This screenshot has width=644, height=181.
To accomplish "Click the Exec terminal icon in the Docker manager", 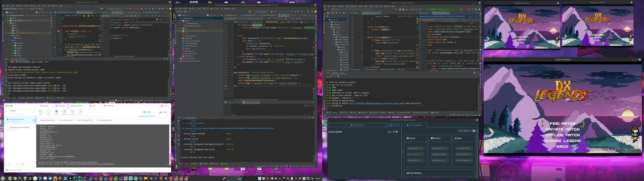I will coord(48,112).
